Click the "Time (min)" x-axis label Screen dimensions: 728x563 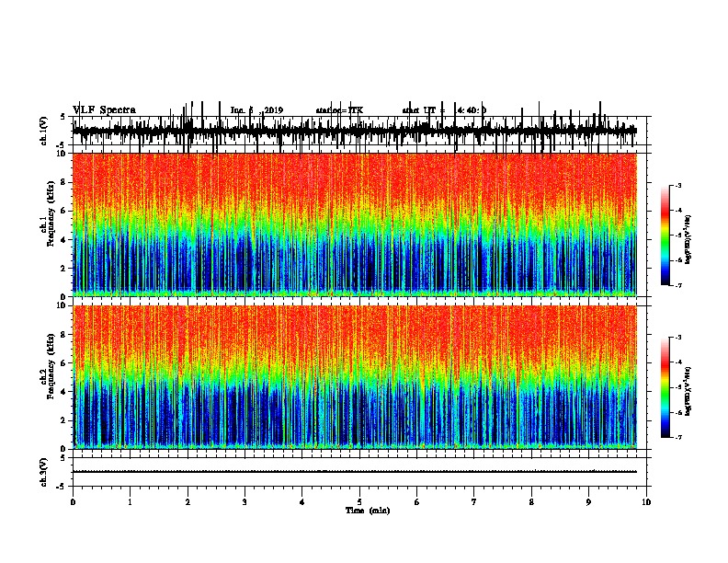[368, 511]
